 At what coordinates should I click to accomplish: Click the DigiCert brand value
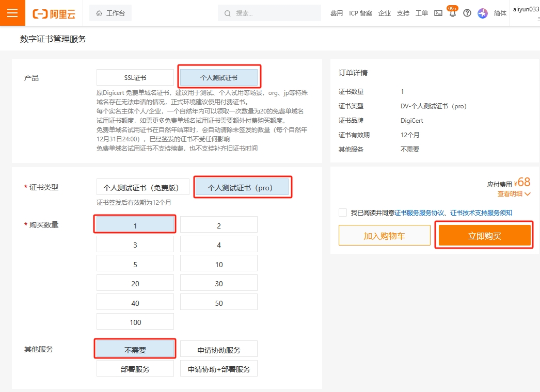pos(411,121)
